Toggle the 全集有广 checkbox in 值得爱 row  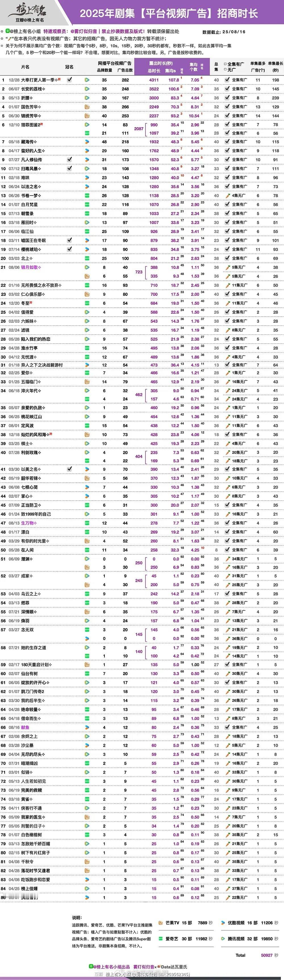[x=227, y=312]
